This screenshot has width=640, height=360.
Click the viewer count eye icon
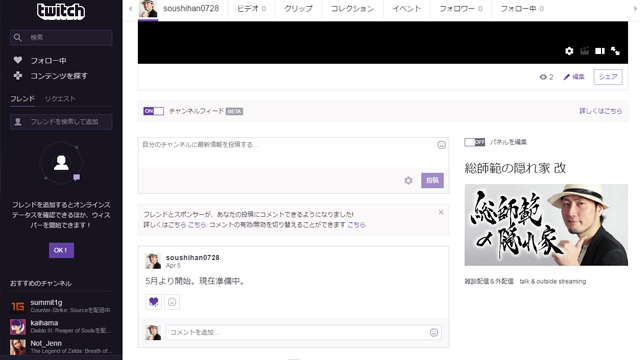[543, 77]
